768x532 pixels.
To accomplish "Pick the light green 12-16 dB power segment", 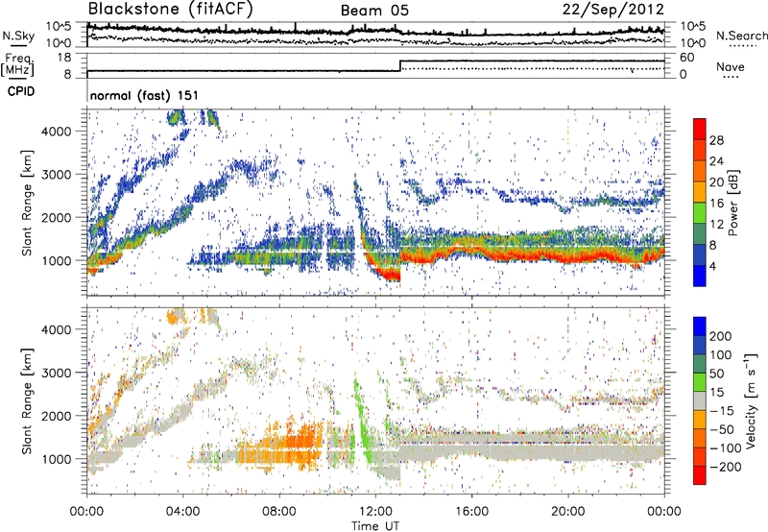I will (x=700, y=213).
